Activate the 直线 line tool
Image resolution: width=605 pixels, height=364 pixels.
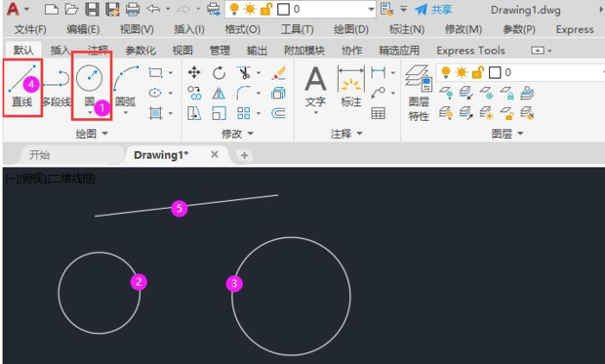pyautogui.click(x=22, y=87)
